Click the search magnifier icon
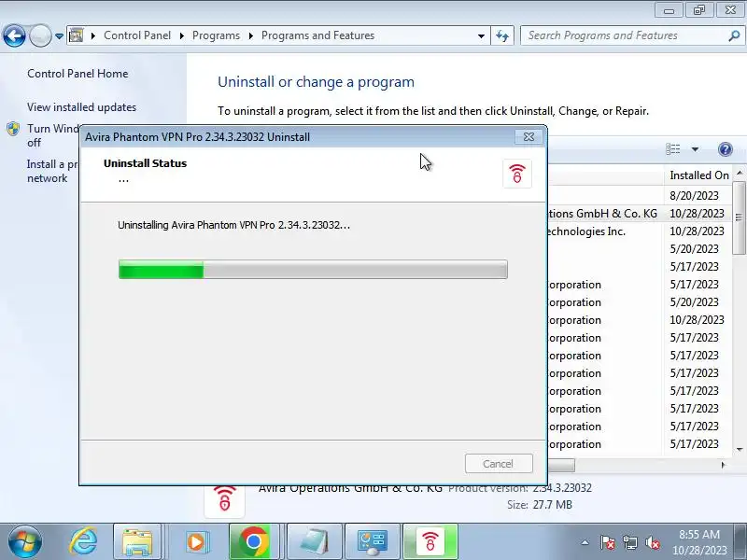 click(x=734, y=35)
